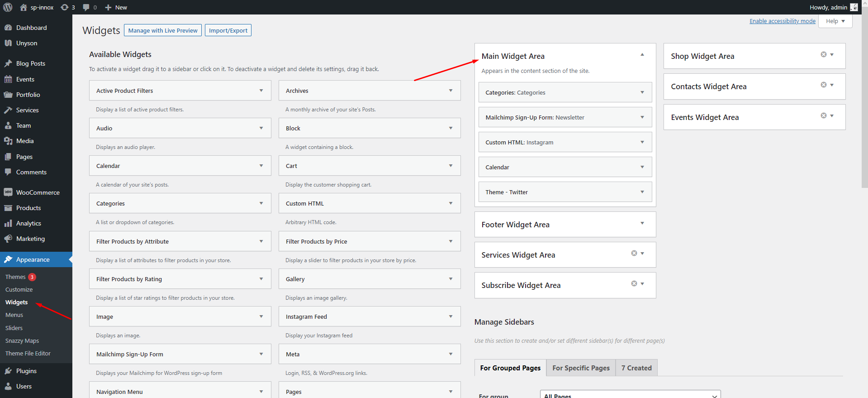The width and height of the screenshot is (868, 398).
Task: Switch to the For Specific Pages tab
Action: pos(581,368)
